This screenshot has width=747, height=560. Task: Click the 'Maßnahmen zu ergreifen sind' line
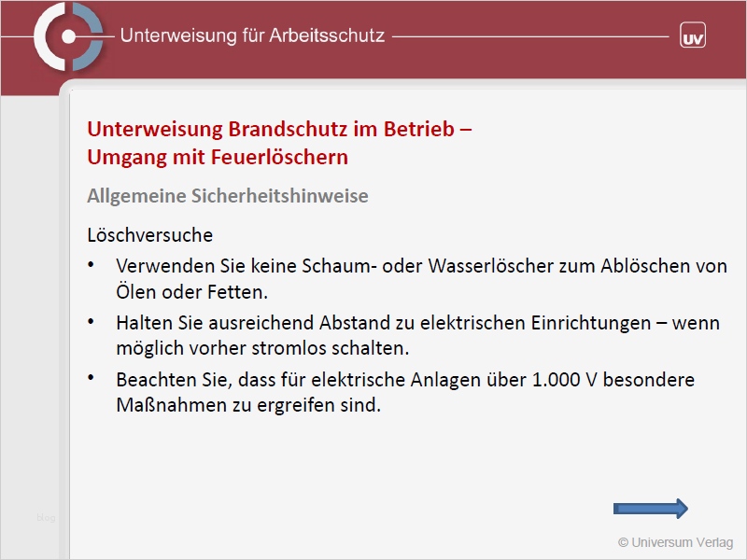(x=248, y=406)
